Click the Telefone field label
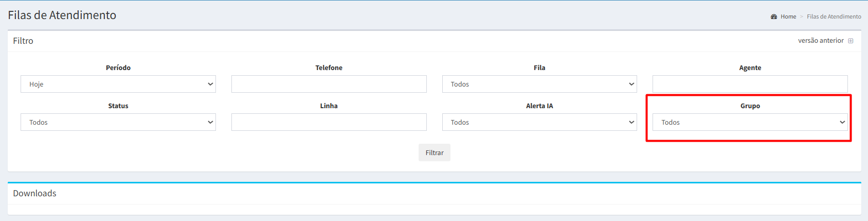 tap(329, 67)
